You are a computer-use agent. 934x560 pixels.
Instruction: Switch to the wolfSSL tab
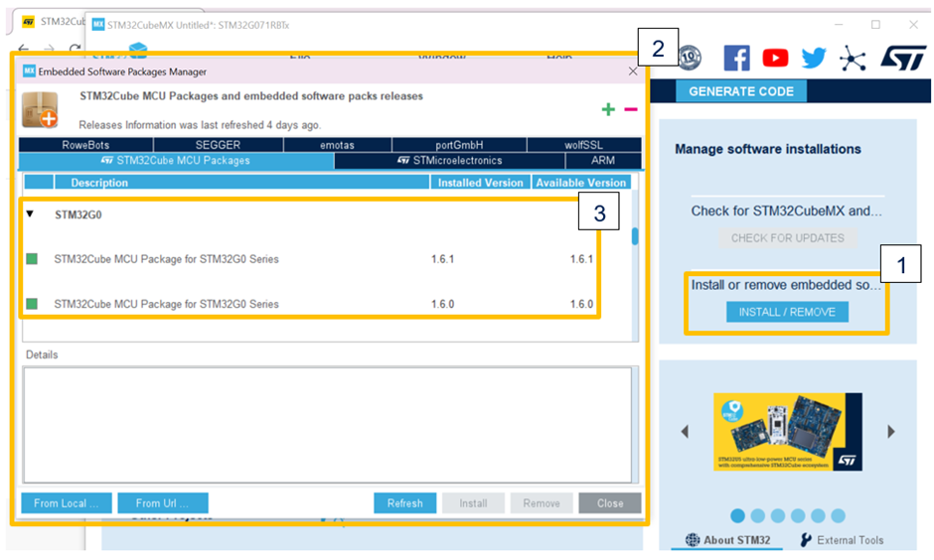point(584,145)
